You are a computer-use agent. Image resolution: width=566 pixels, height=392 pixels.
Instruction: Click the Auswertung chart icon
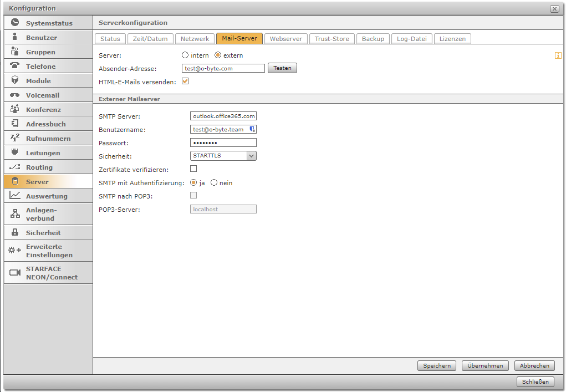pyautogui.click(x=15, y=196)
